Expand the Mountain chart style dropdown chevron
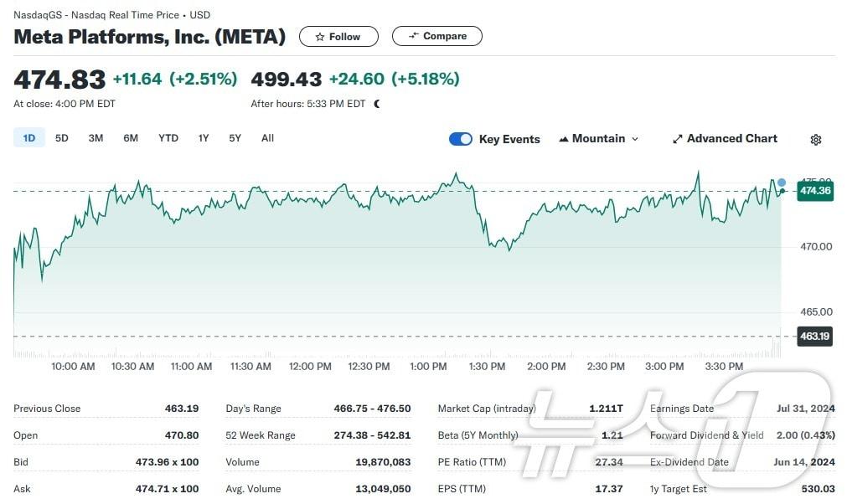This screenshot has width=847, height=504. click(635, 139)
